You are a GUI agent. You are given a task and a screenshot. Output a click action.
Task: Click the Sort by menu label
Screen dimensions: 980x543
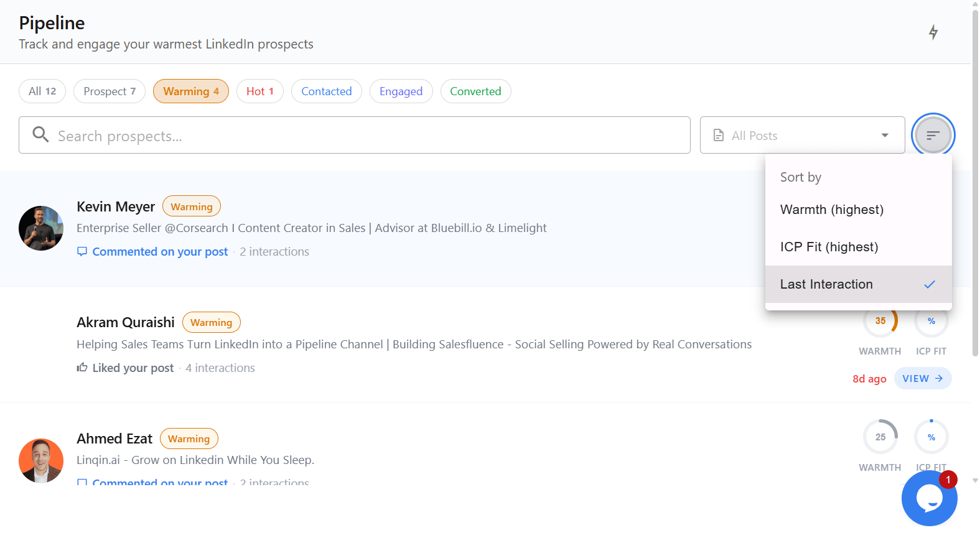(x=801, y=177)
